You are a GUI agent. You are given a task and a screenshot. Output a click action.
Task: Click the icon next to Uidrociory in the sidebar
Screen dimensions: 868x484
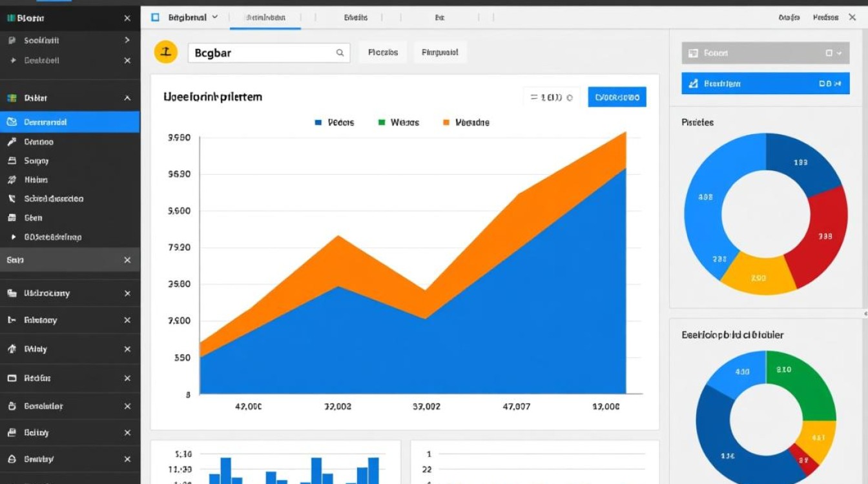[x=11, y=293]
